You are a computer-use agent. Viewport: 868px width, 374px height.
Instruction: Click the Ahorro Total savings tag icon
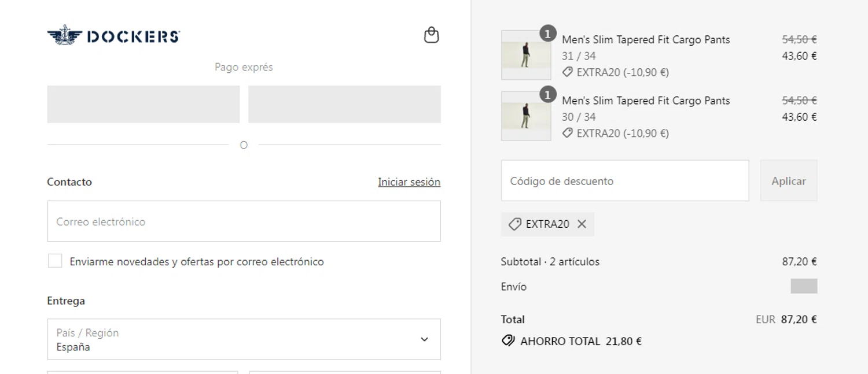[x=508, y=340]
